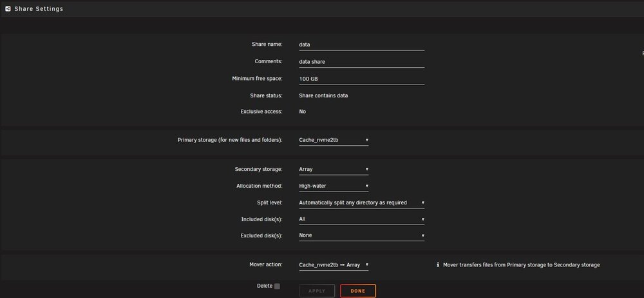Click the 'Share Settings' title text
Viewport: 644px width, 298px height.
tap(39, 8)
